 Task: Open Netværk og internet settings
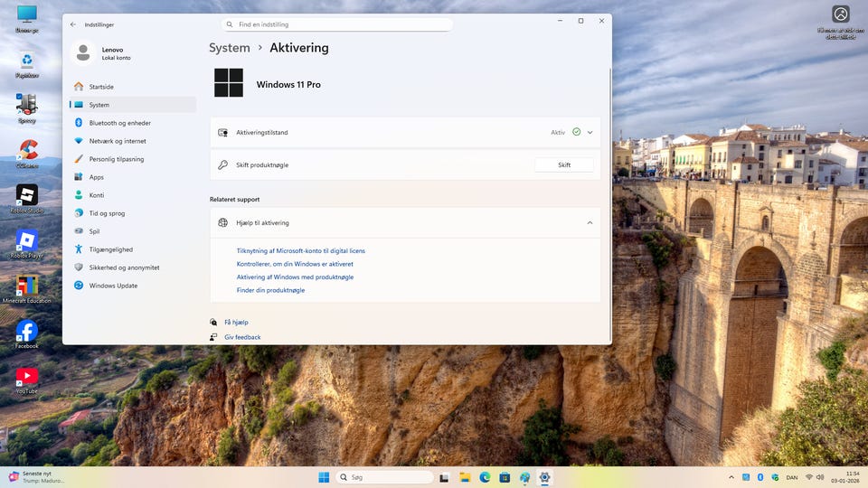click(x=118, y=141)
